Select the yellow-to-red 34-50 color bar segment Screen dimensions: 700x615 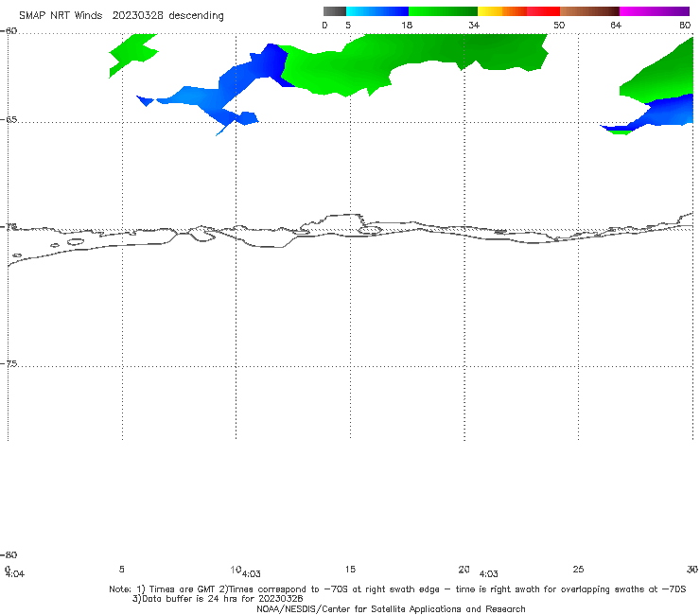(518, 11)
